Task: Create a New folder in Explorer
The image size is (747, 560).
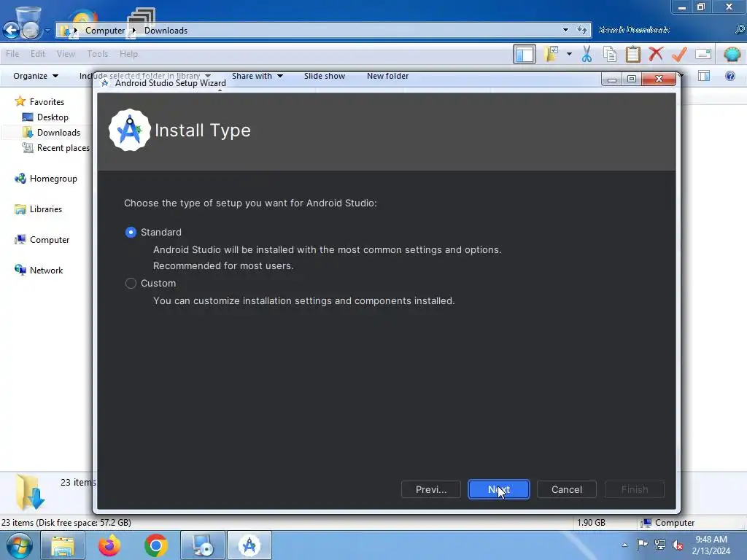Action: [x=387, y=76]
